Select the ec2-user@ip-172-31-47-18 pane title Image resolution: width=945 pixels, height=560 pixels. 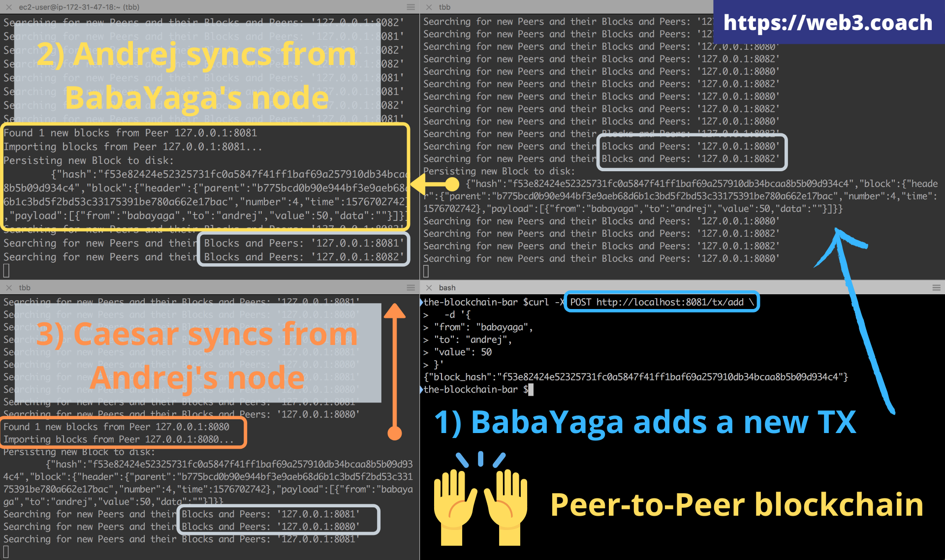(x=79, y=7)
